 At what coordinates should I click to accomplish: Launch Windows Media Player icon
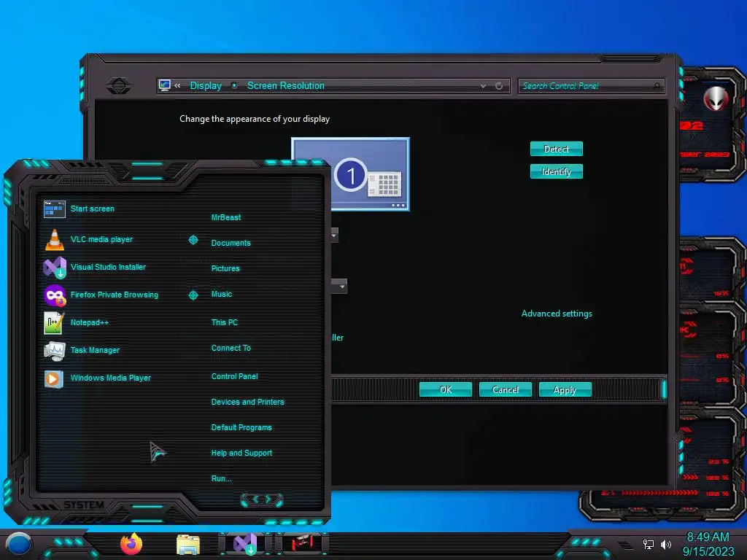point(54,379)
